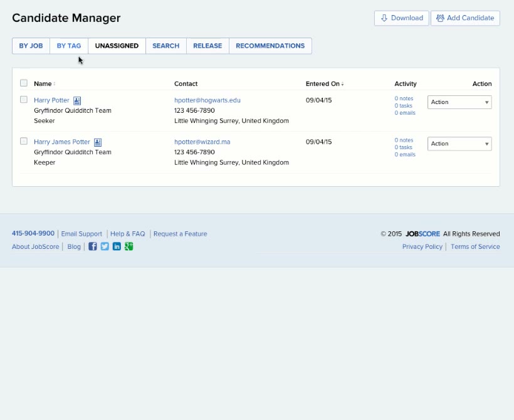The width and height of the screenshot is (514, 420).
Task: View 0 tasks for Harry Potter Seeker
Action: (403, 105)
